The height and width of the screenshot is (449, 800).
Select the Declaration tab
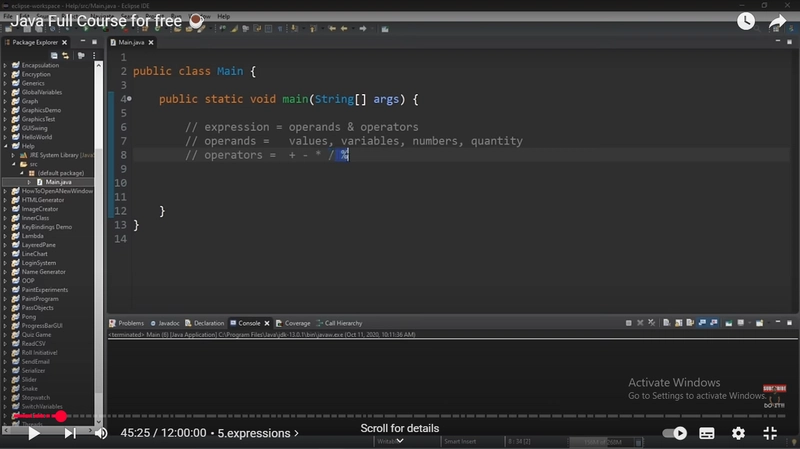click(x=205, y=323)
